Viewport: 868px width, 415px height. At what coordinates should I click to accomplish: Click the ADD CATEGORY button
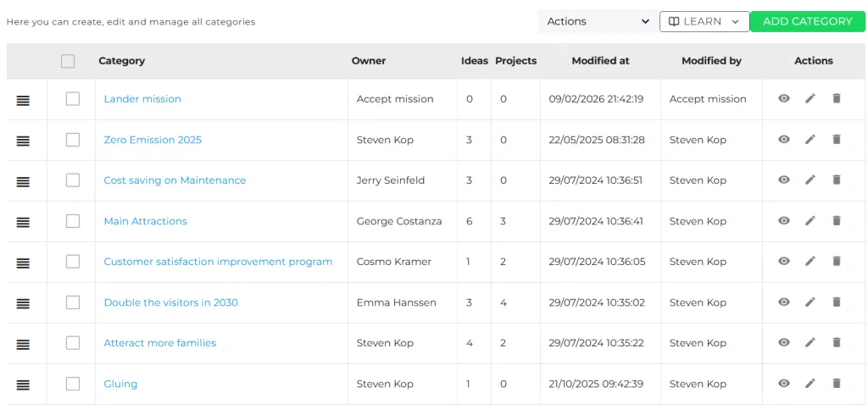click(x=807, y=21)
